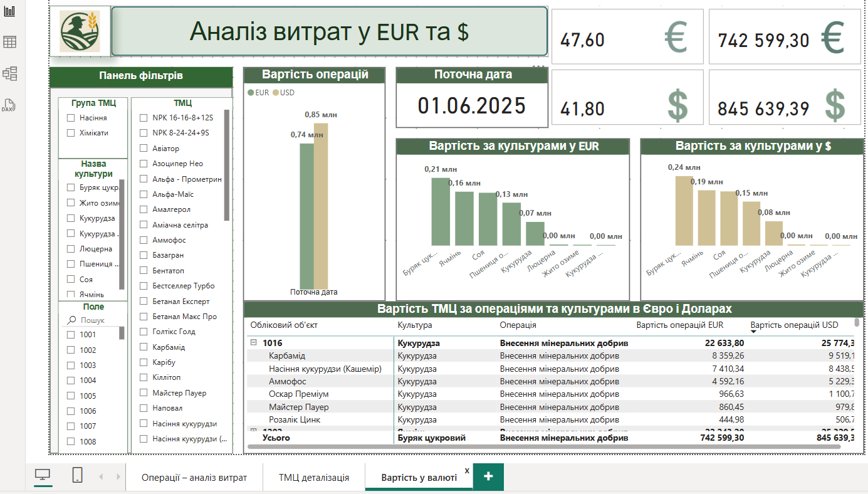868x494 pixels.
Task: Switch to ТМЦ деталізація page tab
Action: coord(314,478)
